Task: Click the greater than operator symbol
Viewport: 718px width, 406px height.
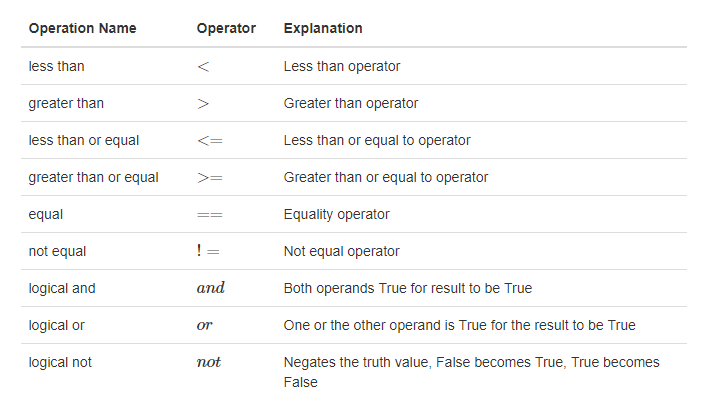Action: click(x=205, y=103)
